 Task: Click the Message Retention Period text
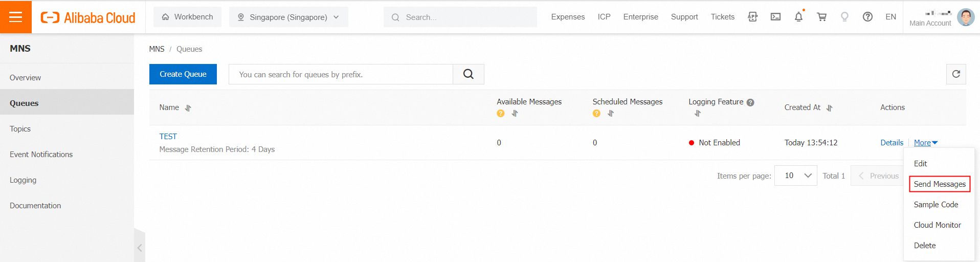217,149
